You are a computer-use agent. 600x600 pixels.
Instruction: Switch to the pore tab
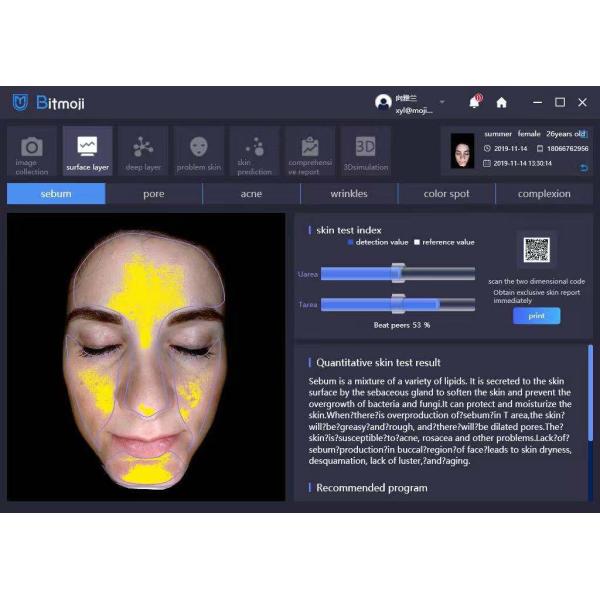pos(153,194)
